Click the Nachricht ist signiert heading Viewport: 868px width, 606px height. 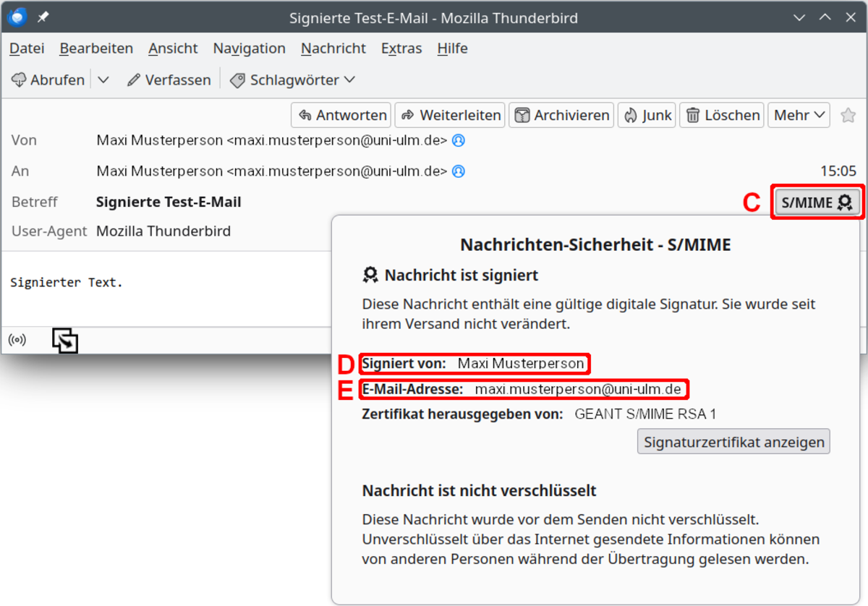[461, 276]
